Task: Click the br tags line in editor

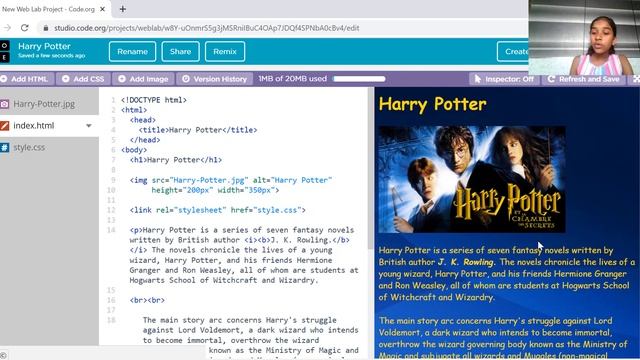Action: [147, 300]
